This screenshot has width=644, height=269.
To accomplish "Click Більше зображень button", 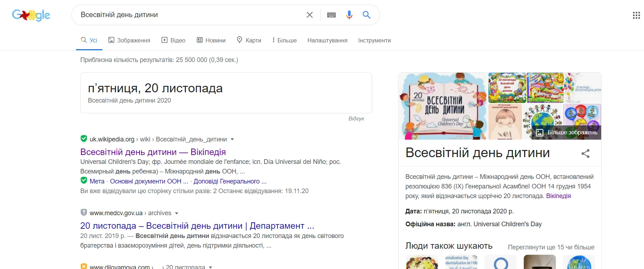I will [567, 133].
